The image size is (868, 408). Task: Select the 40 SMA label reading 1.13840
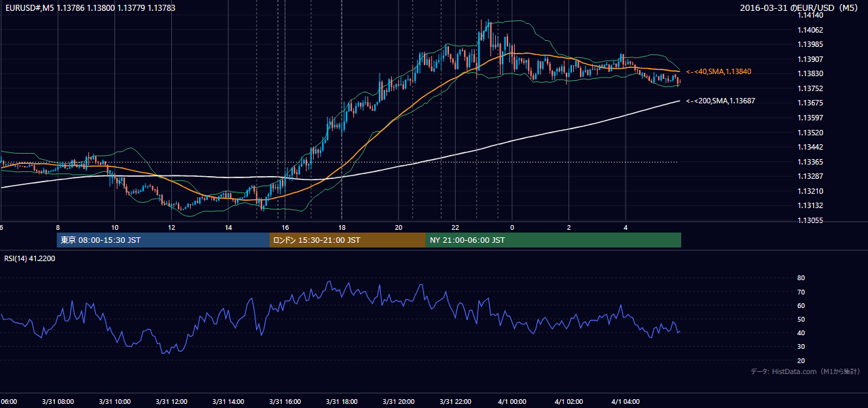[719, 71]
